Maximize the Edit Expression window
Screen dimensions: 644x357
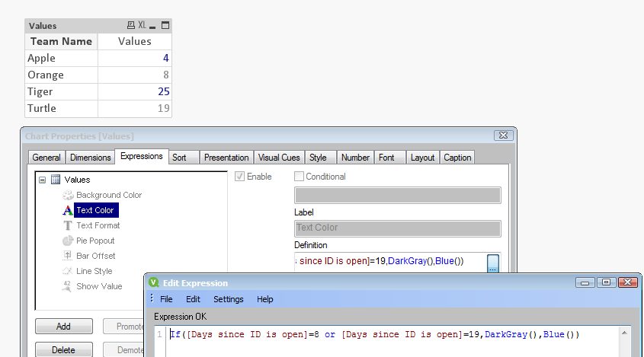tap(606, 282)
